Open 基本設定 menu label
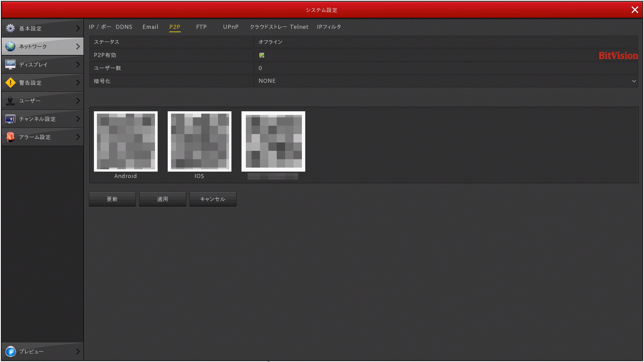The image size is (644, 362). pos(31,28)
